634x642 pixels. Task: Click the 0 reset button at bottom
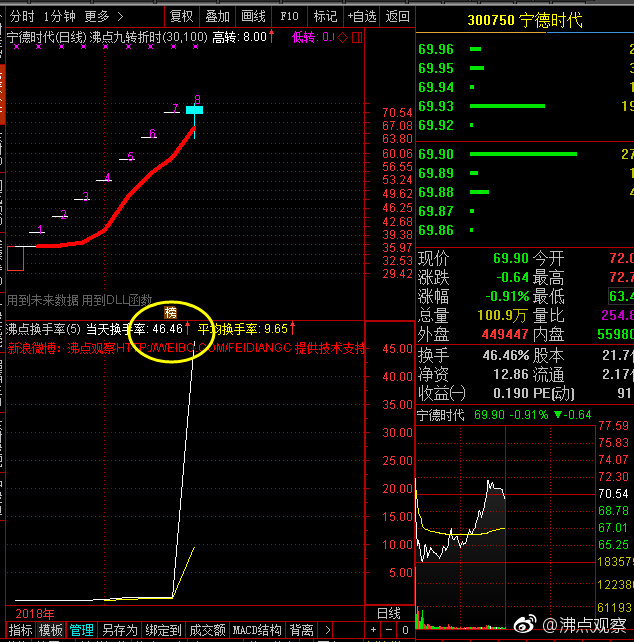coord(405,630)
